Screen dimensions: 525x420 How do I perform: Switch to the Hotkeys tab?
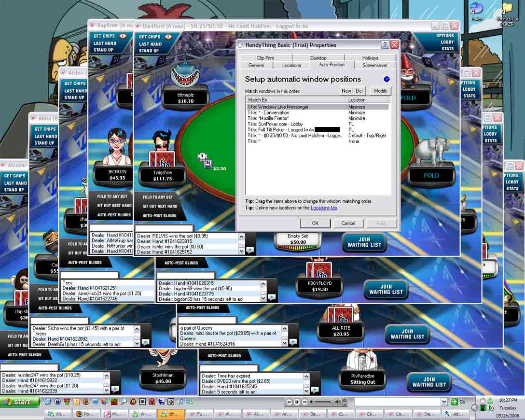point(370,58)
